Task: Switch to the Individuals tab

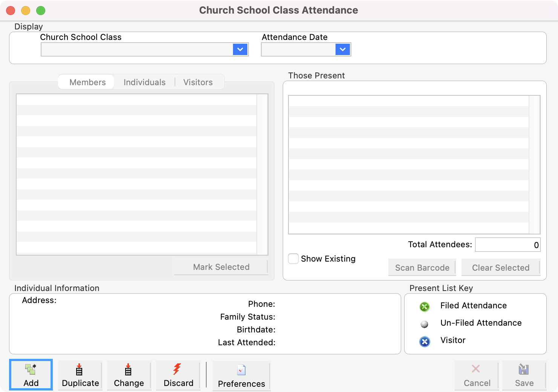Action: click(144, 82)
